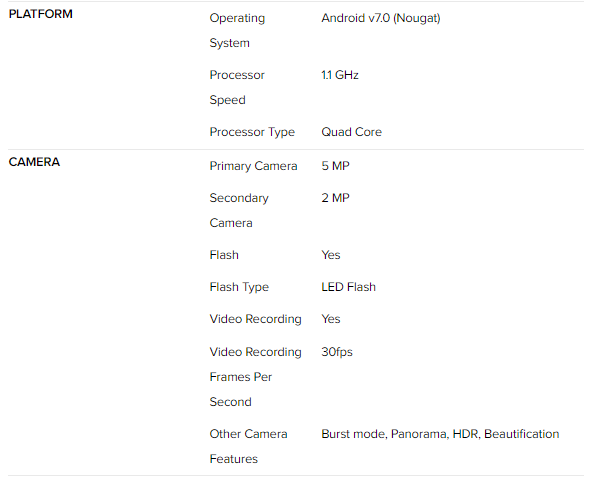
Task: Click the 2 MP value
Action: tap(335, 197)
